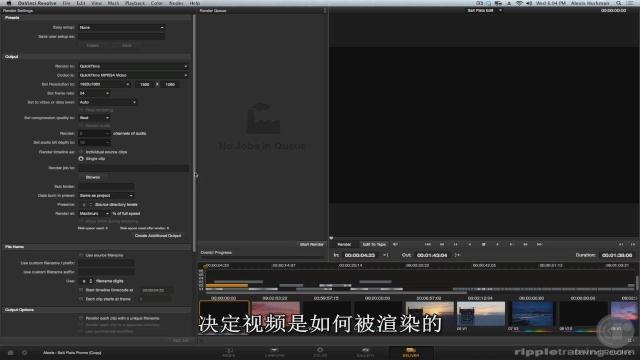The height and width of the screenshot is (360, 640).
Task: Select the Single clip radio button
Action: click(81, 158)
